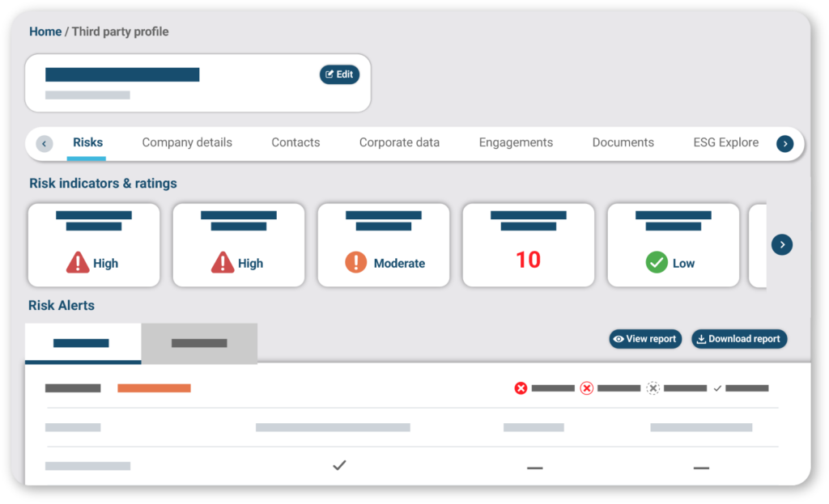
Task: Click the View report button
Action: [645, 339]
